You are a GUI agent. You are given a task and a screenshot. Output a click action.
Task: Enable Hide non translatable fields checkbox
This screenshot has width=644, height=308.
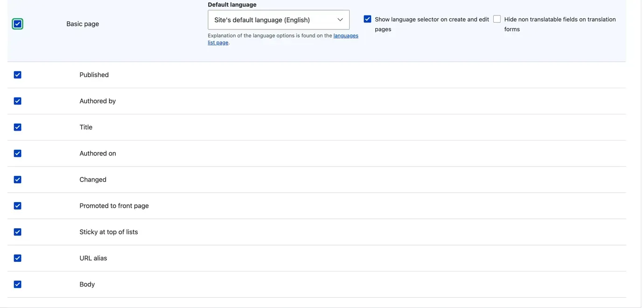(497, 19)
